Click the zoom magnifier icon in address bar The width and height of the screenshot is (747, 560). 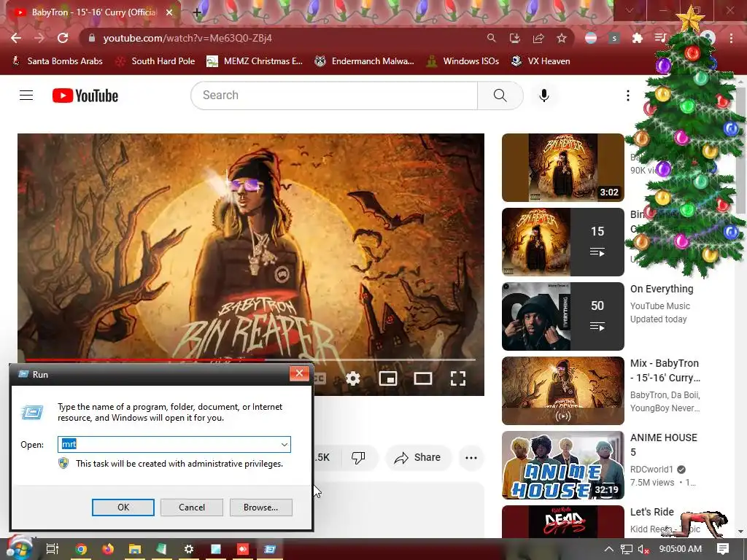point(491,38)
